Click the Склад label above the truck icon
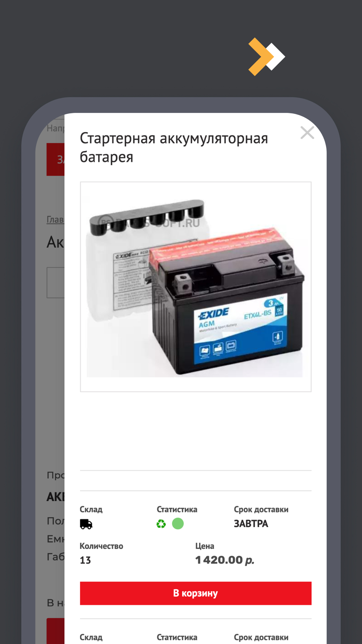This screenshot has width=362, height=644. coord(91,509)
